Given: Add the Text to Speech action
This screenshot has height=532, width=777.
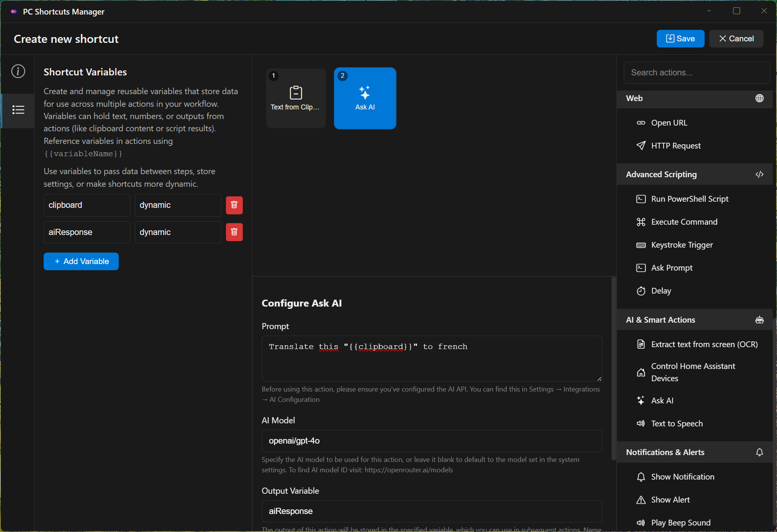Looking at the screenshot, I should click(x=677, y=424).
